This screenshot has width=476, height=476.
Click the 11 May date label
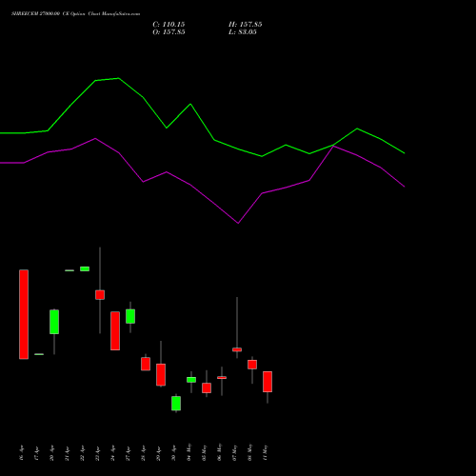pos(266,452)
